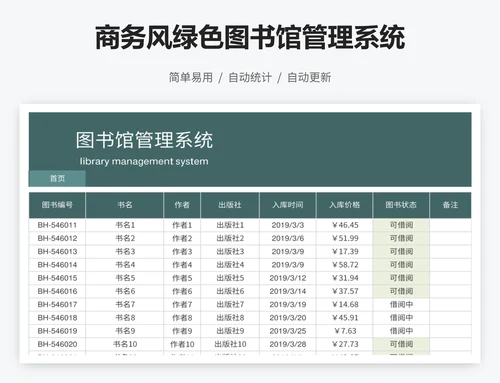Select the 作者7 cell
The height and width of the screenshot is (383, 500).
coord(182,304)
